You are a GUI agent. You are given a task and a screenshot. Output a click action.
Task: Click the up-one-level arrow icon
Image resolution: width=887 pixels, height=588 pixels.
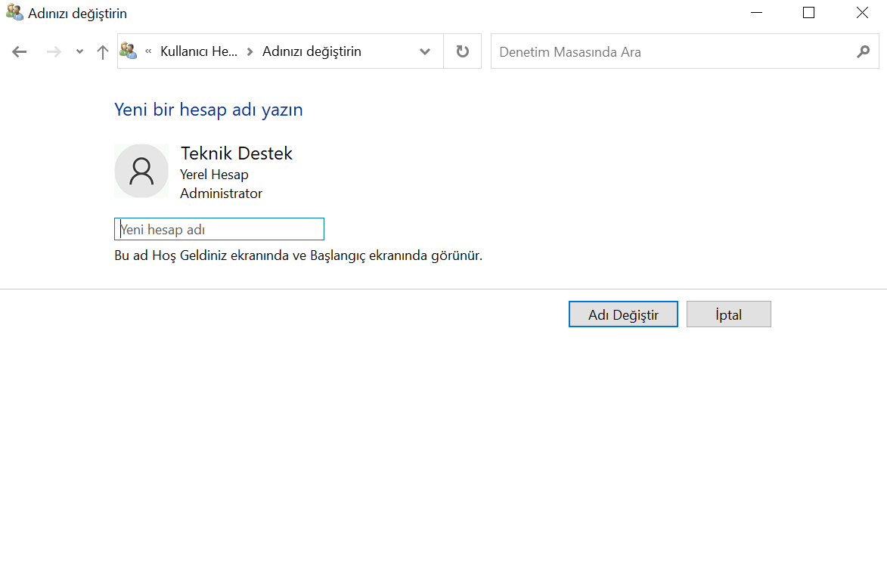coord(102,51)
